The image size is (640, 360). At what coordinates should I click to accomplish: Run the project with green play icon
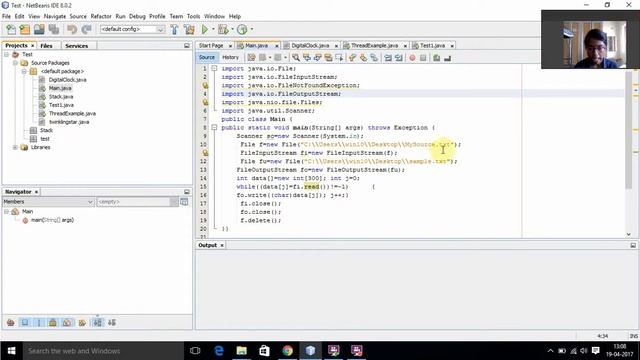(x=205, y=29)
